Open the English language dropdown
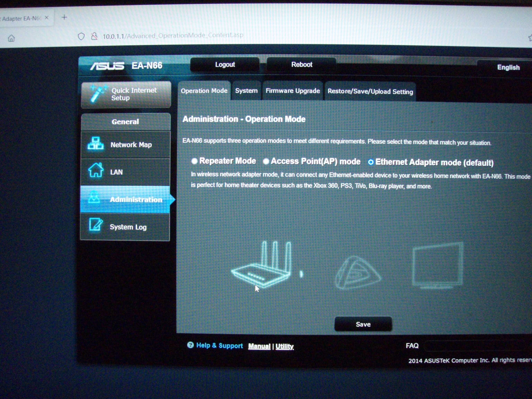Viewport: 532px width, 399px height. pyautogui.click(x=508, y=67)
